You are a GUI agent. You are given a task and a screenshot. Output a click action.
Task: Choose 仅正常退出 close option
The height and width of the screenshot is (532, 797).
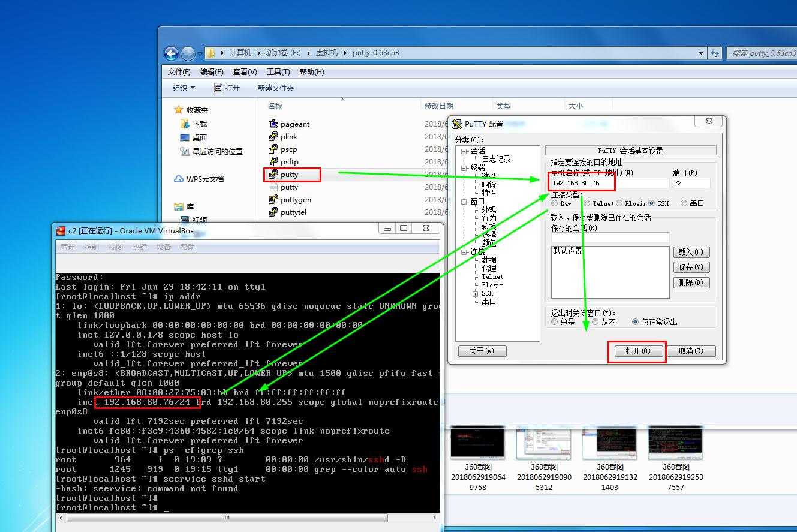pos(636,322)
